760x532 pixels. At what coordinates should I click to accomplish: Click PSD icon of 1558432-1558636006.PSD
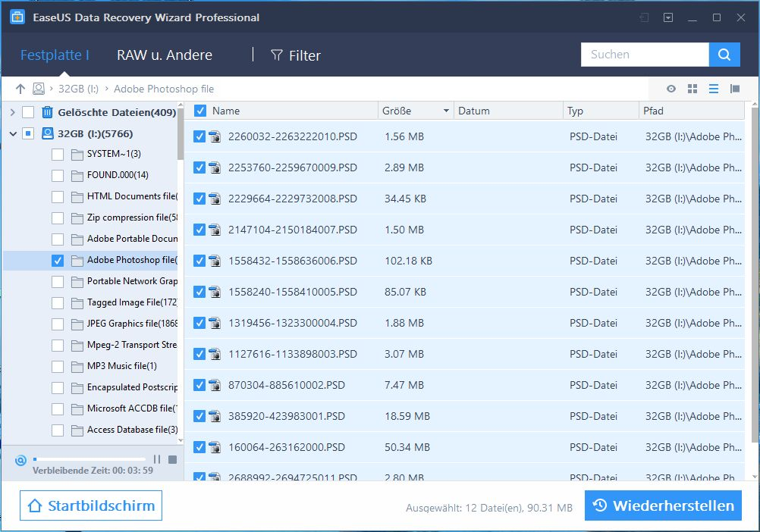pos(215,261)
